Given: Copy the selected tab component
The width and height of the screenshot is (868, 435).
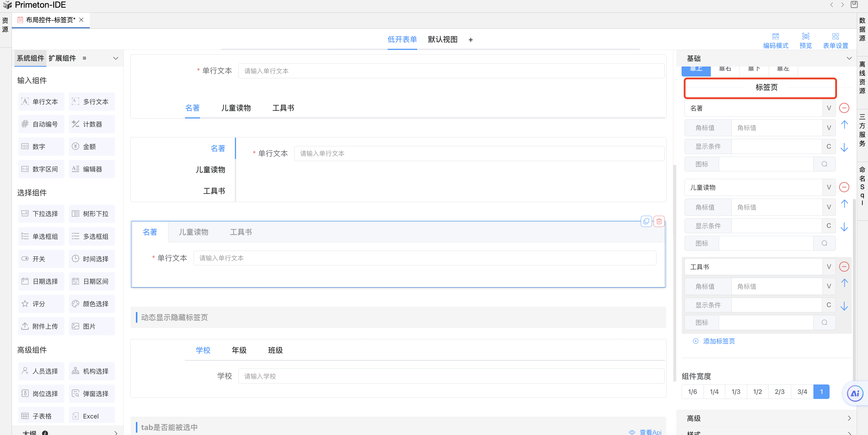Looking at the screenshot, I should coord(646,221).
